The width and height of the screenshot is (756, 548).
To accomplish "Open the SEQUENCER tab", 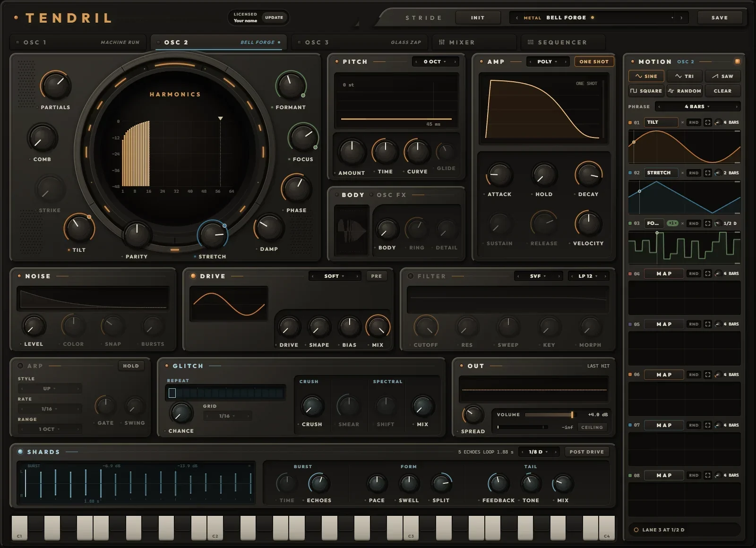I will tap(563, 43).
